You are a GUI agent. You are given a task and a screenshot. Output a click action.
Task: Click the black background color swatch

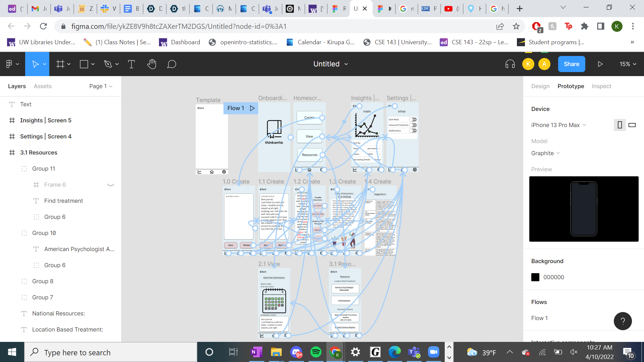click(x=535, y=277)
